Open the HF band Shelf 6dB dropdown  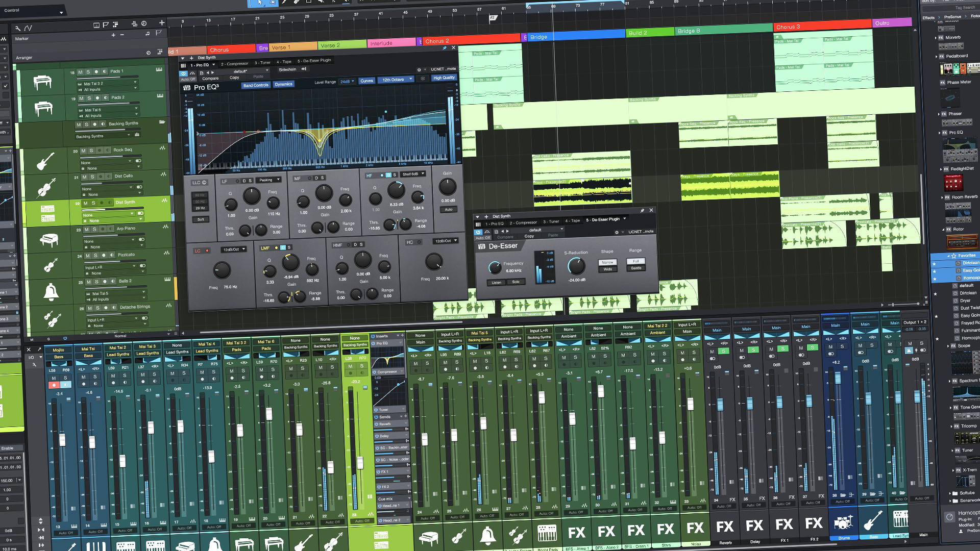pyautogui.click(x=413, y=174)
